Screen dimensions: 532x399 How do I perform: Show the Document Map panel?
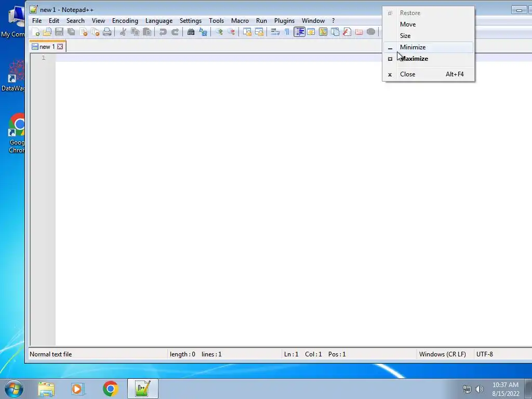[x=323, y=32]
